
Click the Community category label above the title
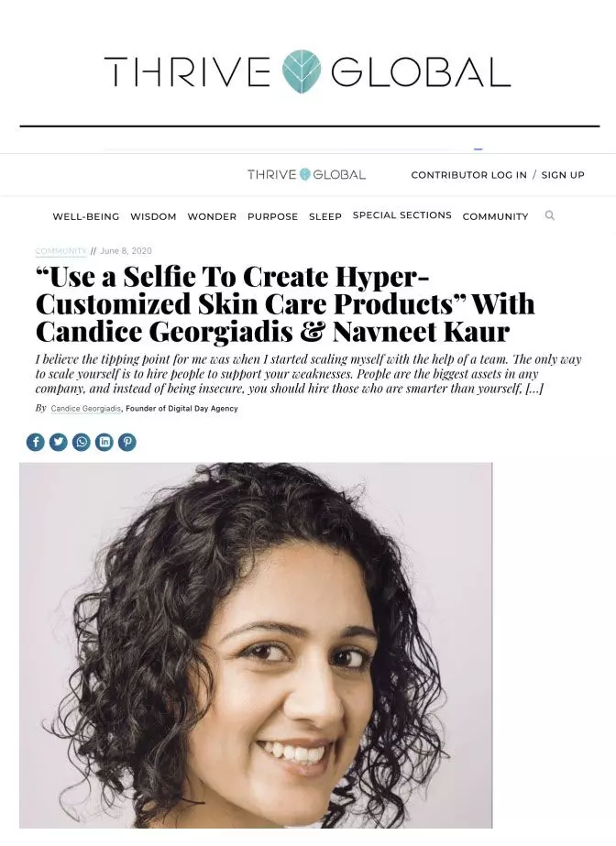60,251
